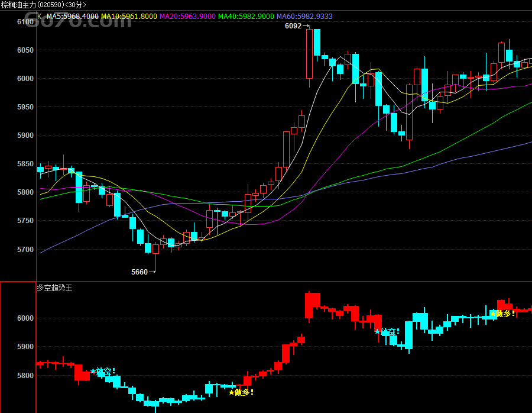
Task: Click the 5900 label on indicator axis
Action: (25, 347)
